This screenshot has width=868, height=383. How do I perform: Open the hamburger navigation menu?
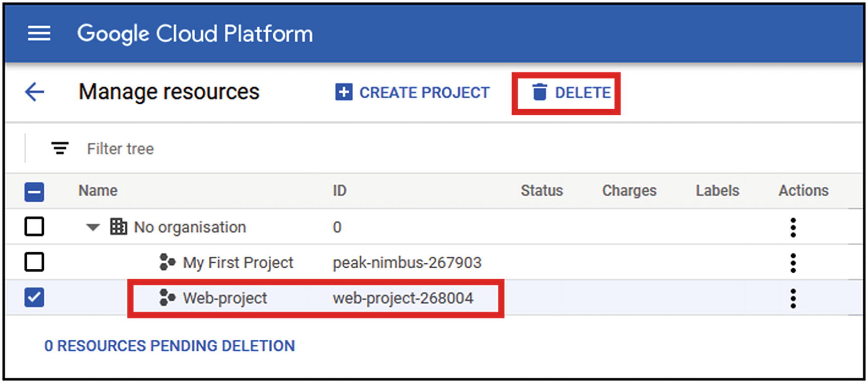click(39, 33)
